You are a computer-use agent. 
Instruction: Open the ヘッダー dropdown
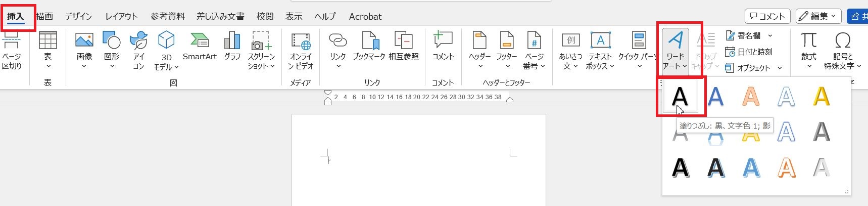(479, 66)
